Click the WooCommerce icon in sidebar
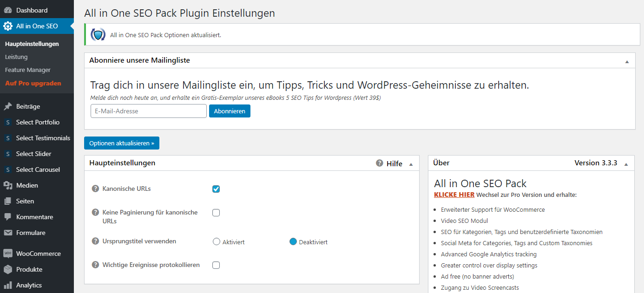 pyautogui.click(x=8, y=254)
